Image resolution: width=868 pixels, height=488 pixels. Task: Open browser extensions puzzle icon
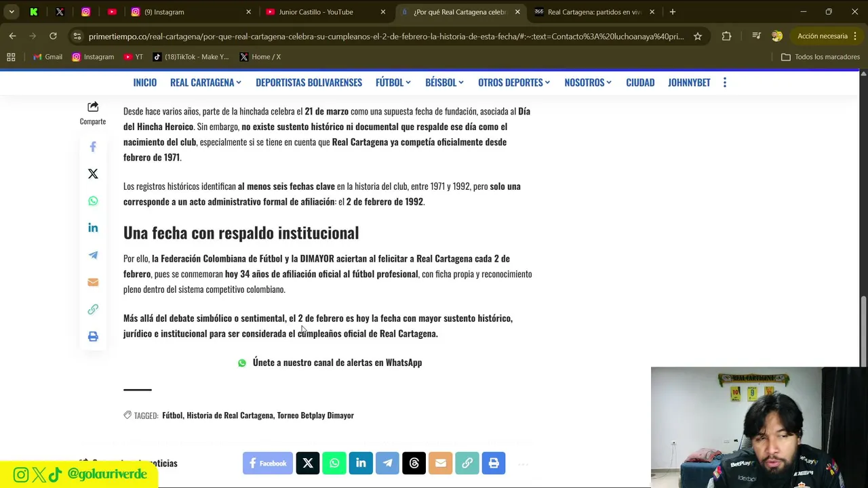coord(726,36)
